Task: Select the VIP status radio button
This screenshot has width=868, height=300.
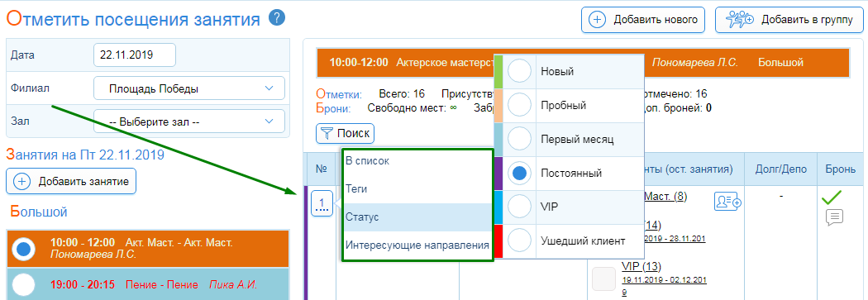Action: tap(519, 207)
